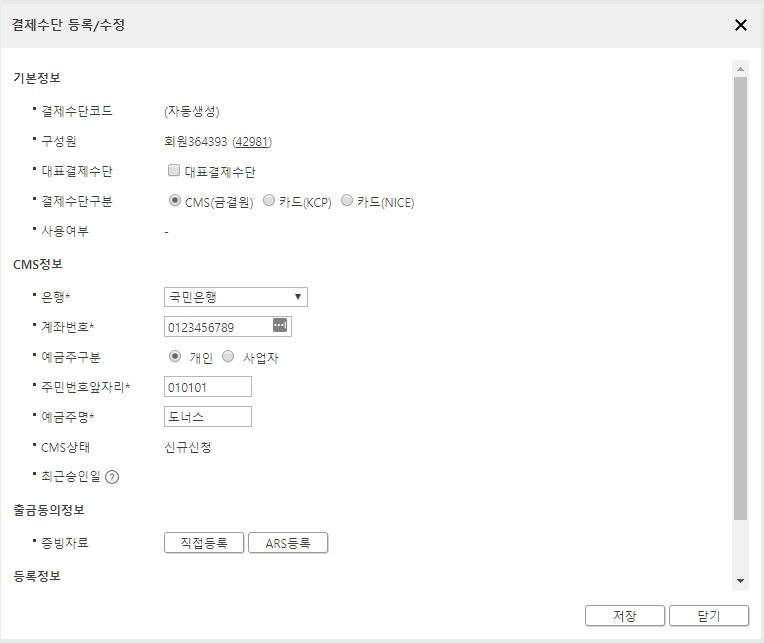
Task: Click the 신규신청 CMS status text
Action: click(188, 447)
